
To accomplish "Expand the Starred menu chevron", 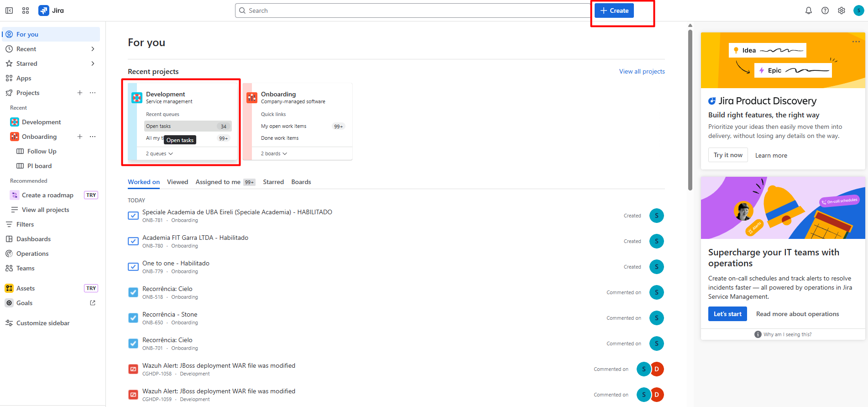I will point(93,63).
